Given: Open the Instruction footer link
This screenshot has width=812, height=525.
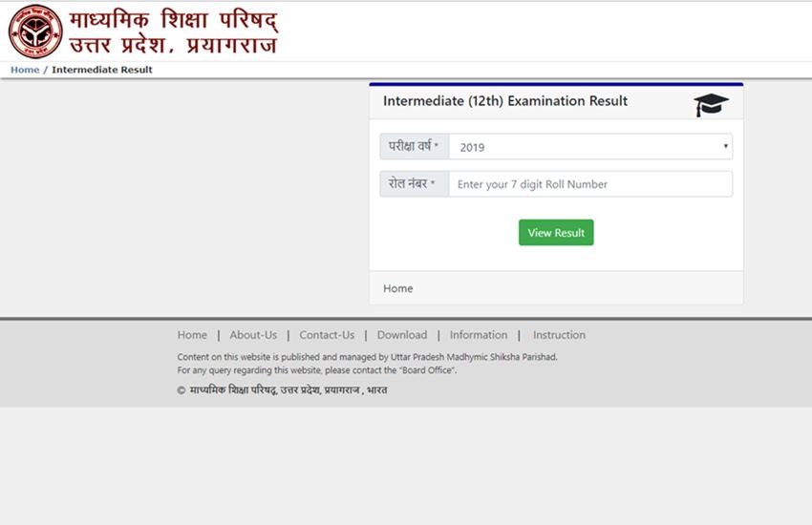Looking at the screenshot, I should 559,335.
